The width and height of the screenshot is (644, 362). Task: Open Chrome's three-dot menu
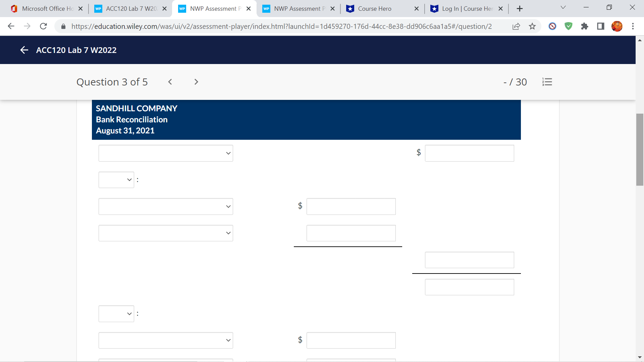point(633,26)
